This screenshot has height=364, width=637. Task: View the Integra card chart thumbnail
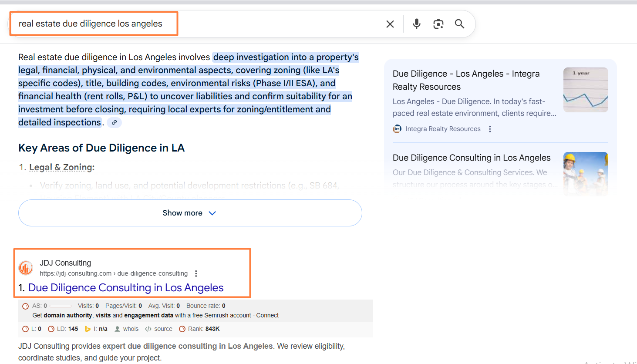point(586,90)
